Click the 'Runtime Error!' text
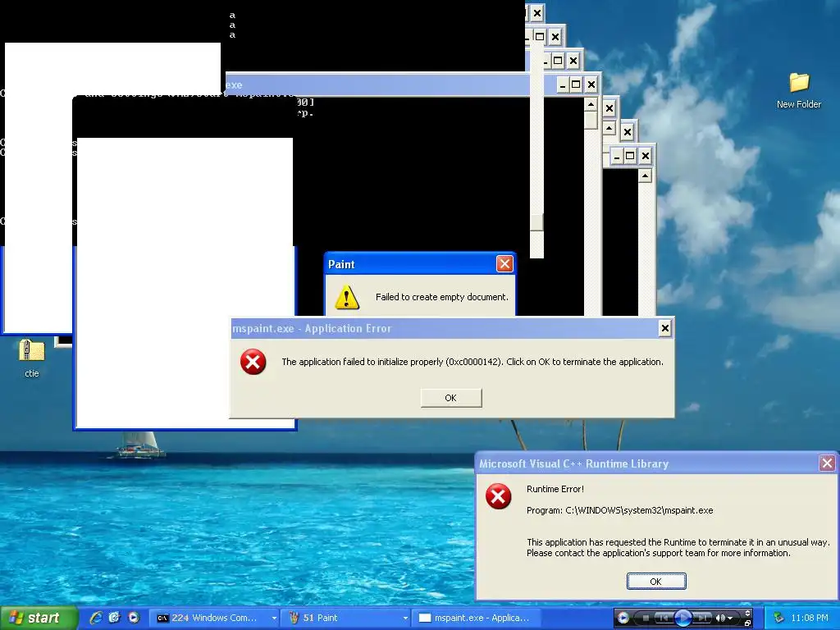 (555, 489)
